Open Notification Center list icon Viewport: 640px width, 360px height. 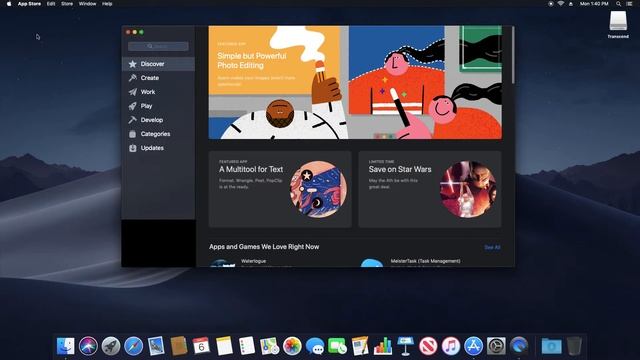(629, 4)
